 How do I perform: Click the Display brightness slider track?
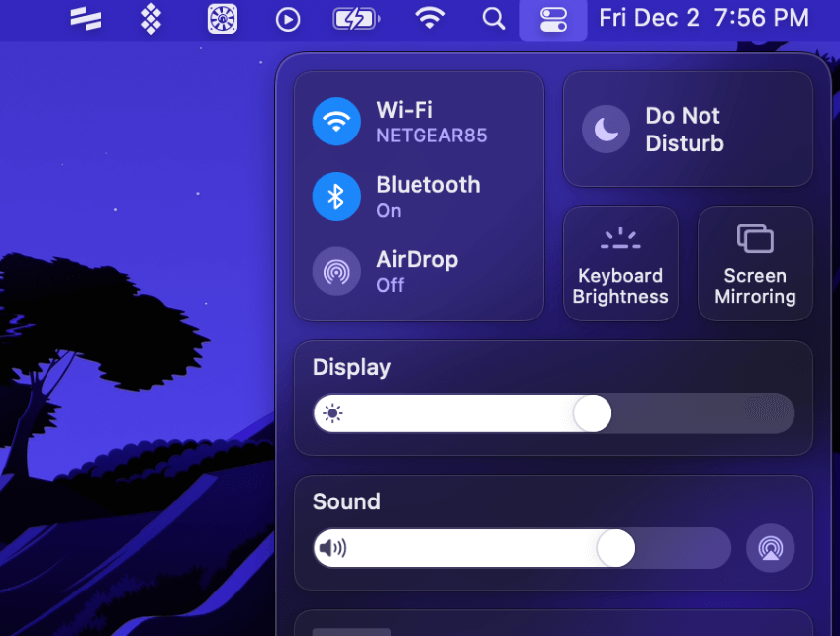point(554,413)
